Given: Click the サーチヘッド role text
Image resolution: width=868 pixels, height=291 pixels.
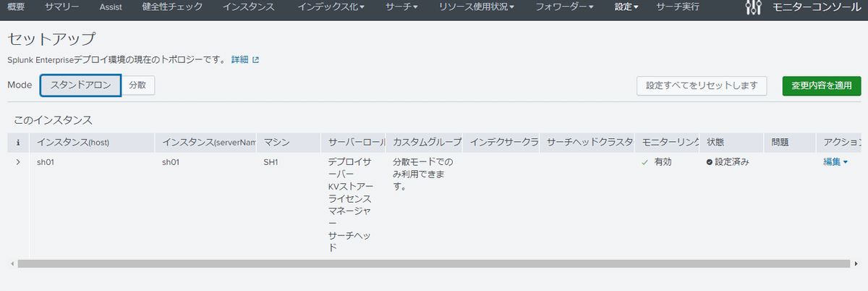Looking at the screenshot, I should [350, 242].
